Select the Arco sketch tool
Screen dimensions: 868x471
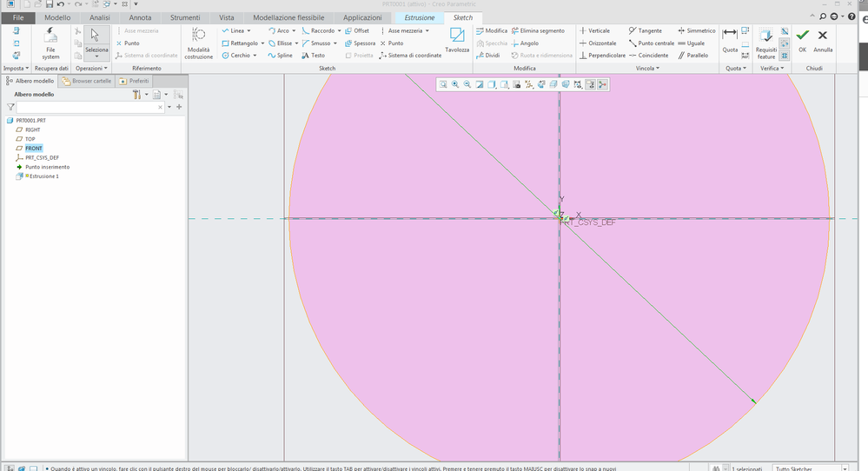278,31
